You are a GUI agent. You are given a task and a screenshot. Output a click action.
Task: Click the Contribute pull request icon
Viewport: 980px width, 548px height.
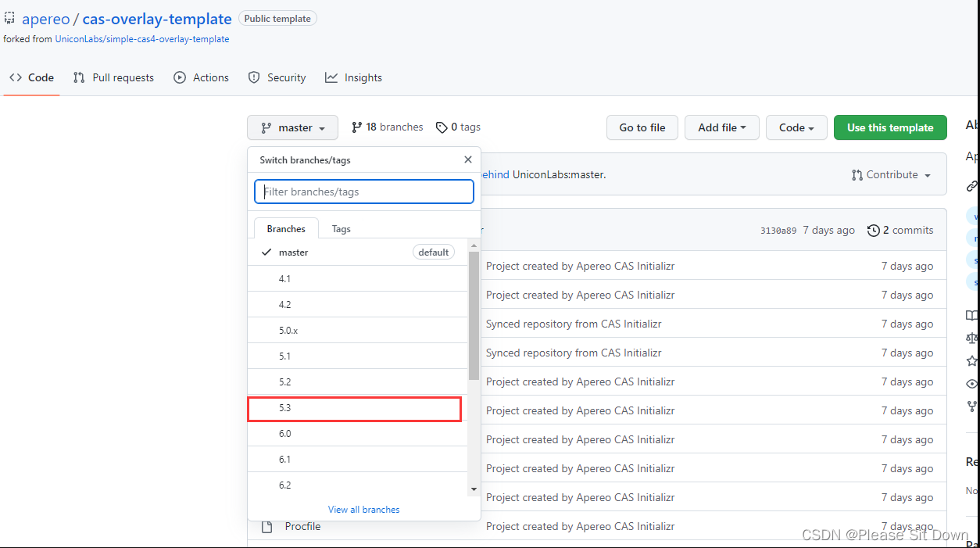pyautogui.click(x=857, y=175)
